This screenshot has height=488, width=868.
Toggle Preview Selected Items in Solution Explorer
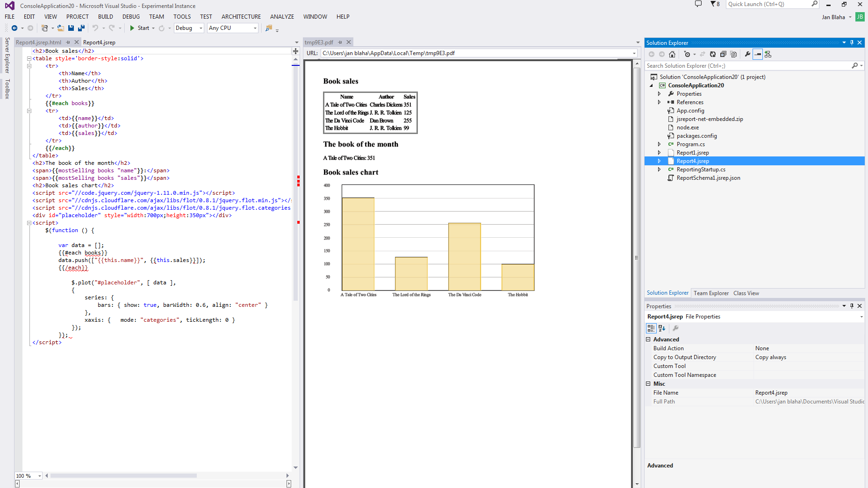pyautogui.click(x=758, y=54)
